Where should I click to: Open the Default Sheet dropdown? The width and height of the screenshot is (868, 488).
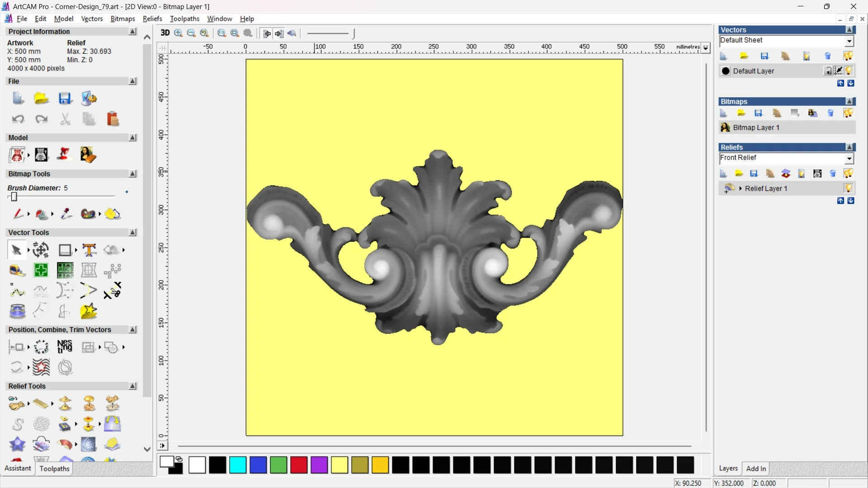(x=849, y=41)
